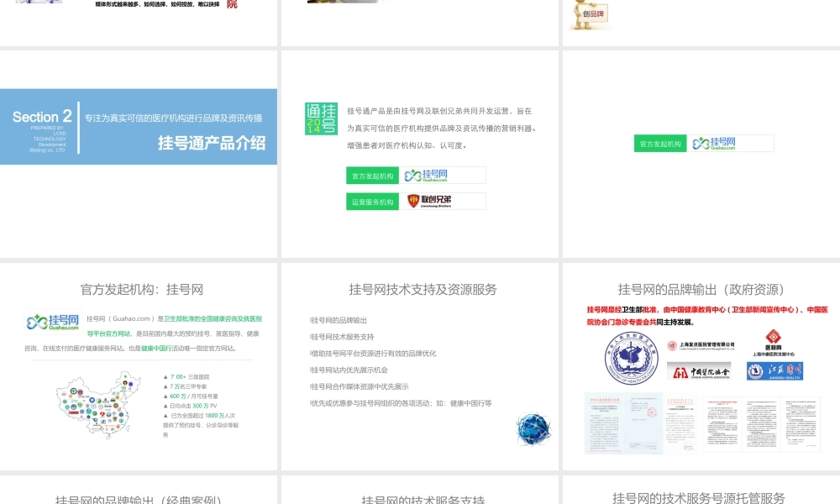Image resolution: width=840 pixels, height=504 pixels.
Task: Click the 上海复旦医院管理有限公司 logo
Action: pos(701,346)
